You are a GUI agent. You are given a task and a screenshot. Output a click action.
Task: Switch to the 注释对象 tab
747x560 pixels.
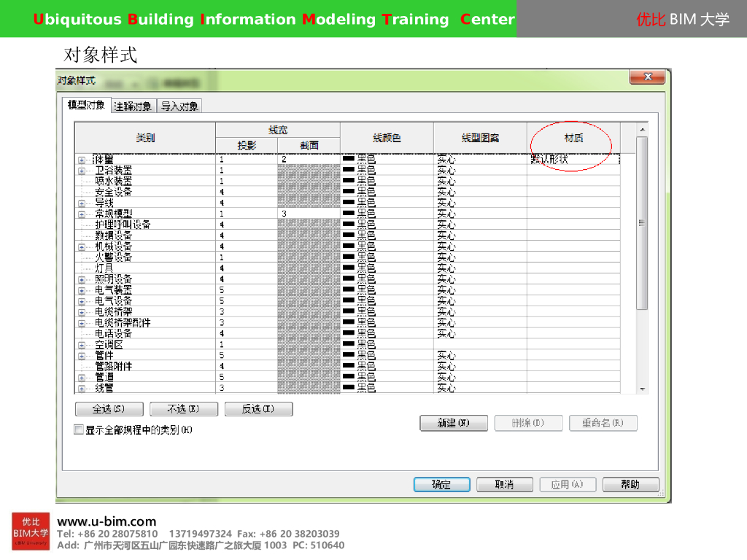click(x=133, y=106)
